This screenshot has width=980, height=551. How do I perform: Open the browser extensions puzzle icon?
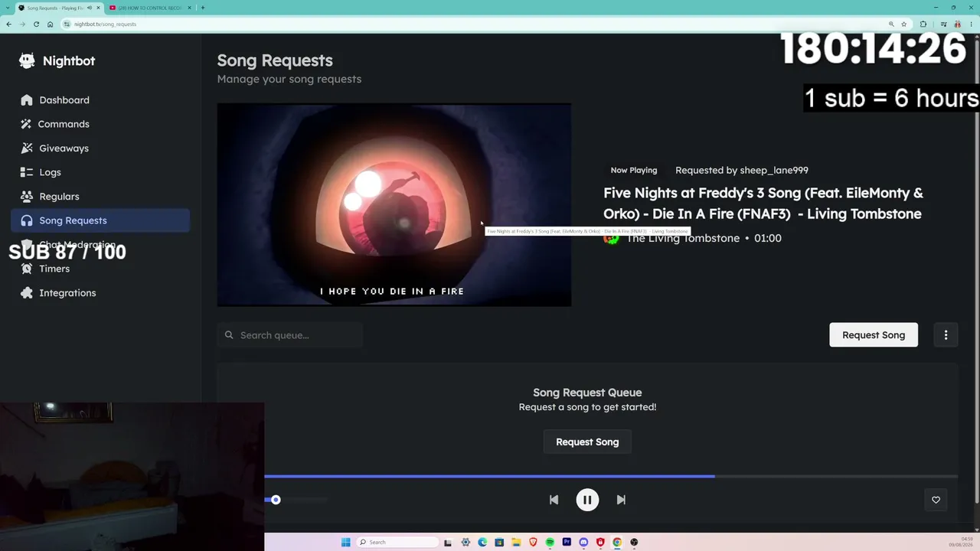point(923,24)
